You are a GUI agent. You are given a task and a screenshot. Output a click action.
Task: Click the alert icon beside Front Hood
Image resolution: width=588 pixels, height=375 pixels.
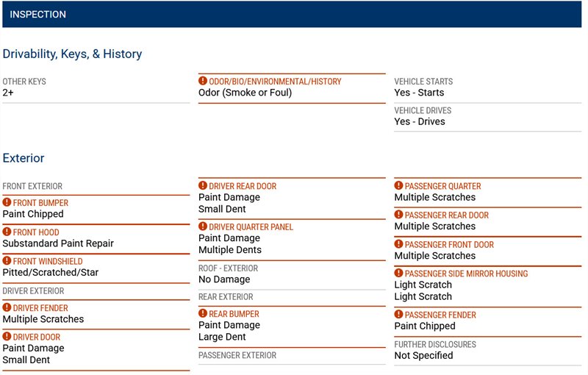[x=7, y=232]
